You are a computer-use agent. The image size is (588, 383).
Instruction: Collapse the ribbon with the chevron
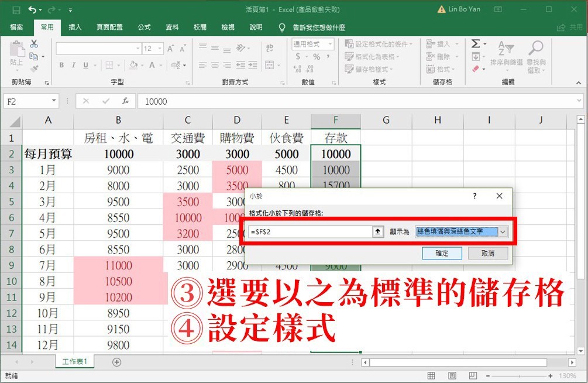click(x=579, y=83)
